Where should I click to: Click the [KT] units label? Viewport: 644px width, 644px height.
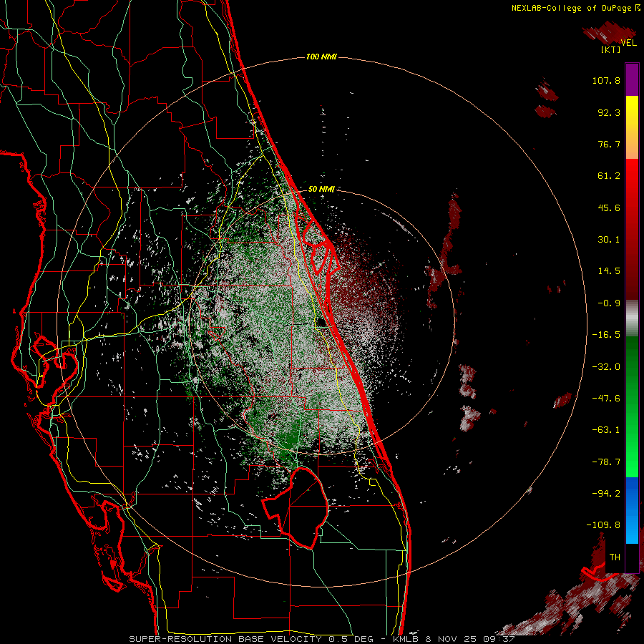[611, 49]
